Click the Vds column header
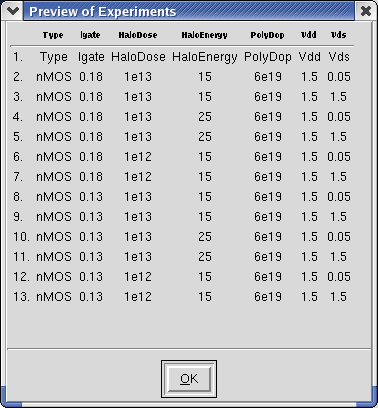Image resolution: width=378 pixels, height=408 pixels. pyautogui.click(x=338, y=35)
